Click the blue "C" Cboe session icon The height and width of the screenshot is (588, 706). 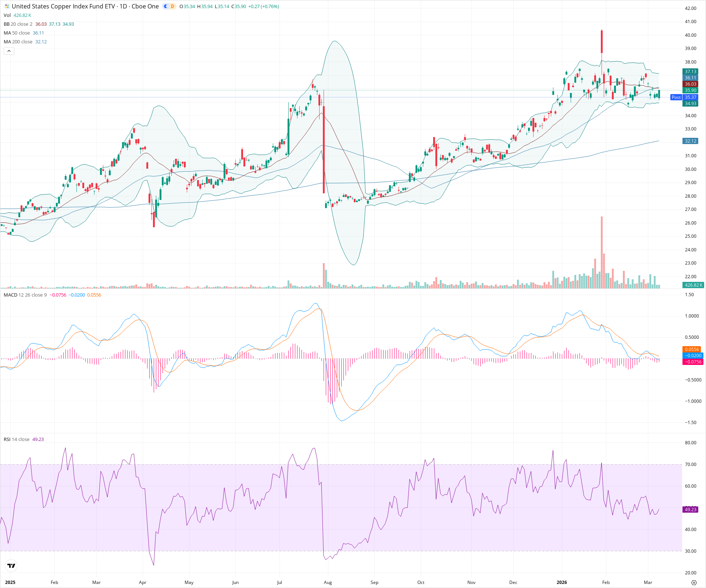165,6
